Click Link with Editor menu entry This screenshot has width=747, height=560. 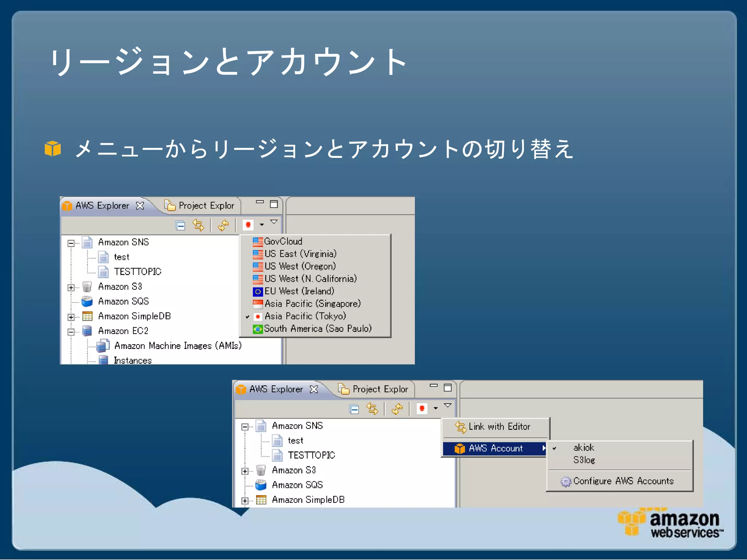(499, 427)
